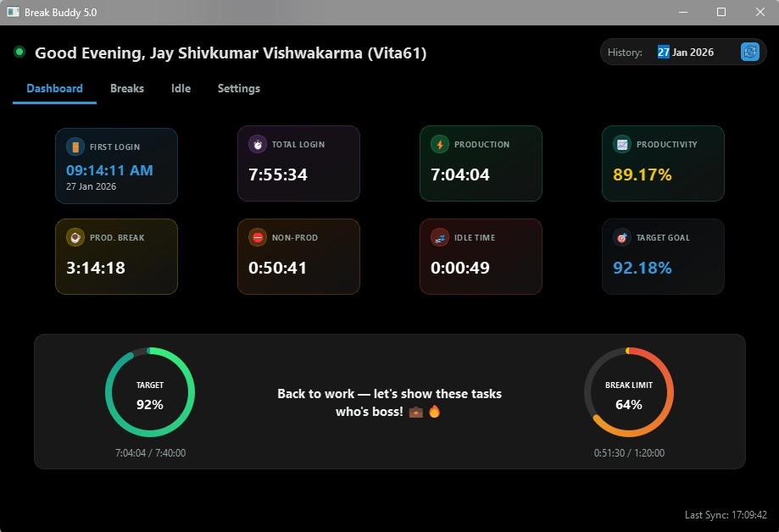Click the Total Login stopwatch icon
779x532 pixels.
pos(258,145)
